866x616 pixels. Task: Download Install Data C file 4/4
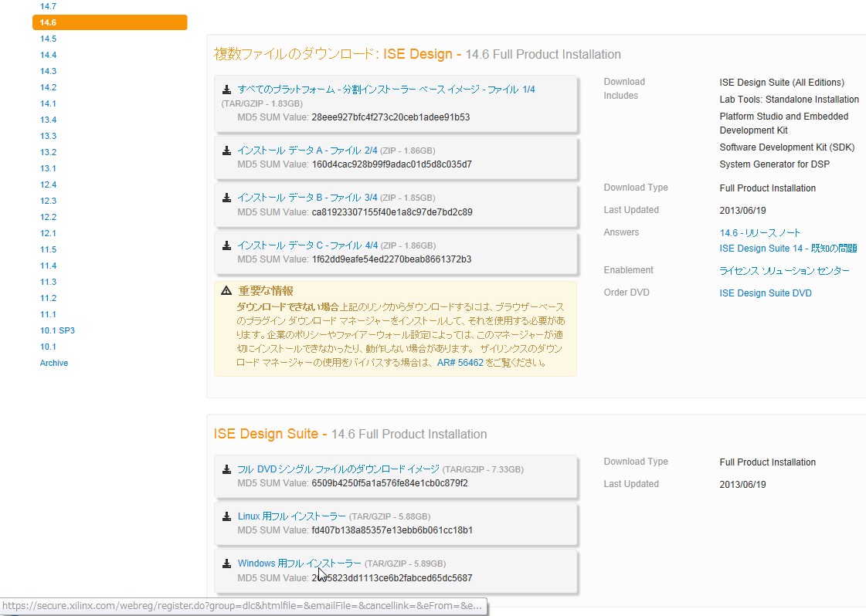click(307, 245)
